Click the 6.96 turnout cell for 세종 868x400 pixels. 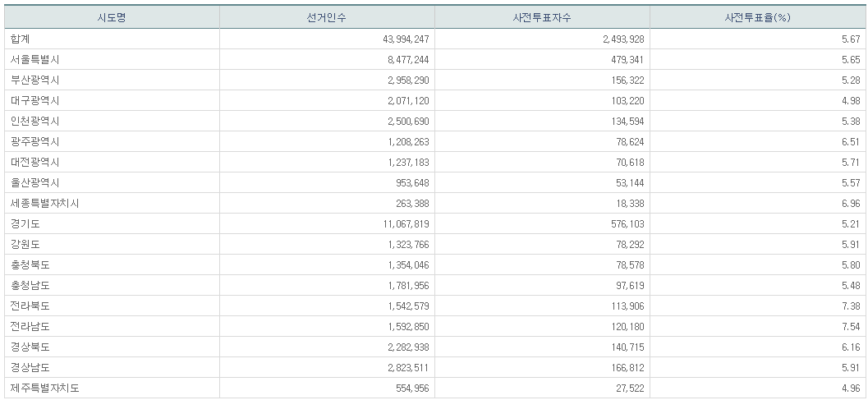tap(850, 203)
